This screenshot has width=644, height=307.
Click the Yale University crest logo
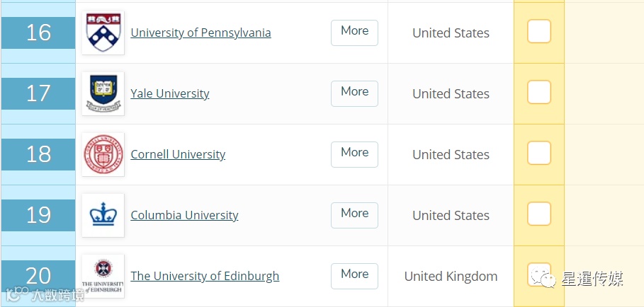click(103, 93)
